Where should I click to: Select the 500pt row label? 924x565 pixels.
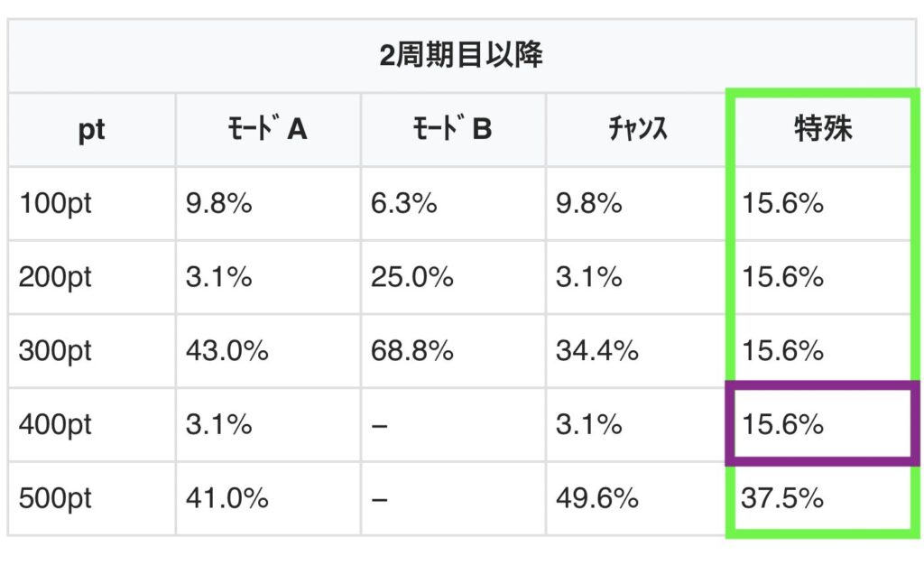click(55, 498)
